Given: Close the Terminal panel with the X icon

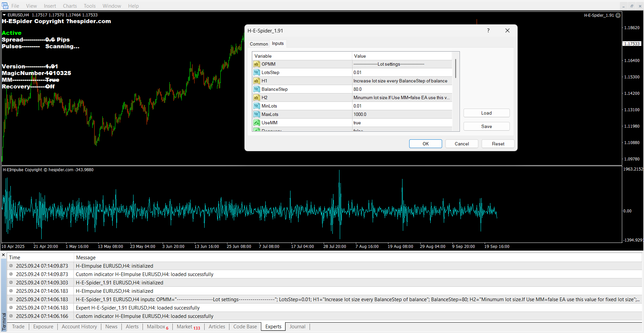Looking at the screenshot, I should pyautogui.click(x=3, y=255).
